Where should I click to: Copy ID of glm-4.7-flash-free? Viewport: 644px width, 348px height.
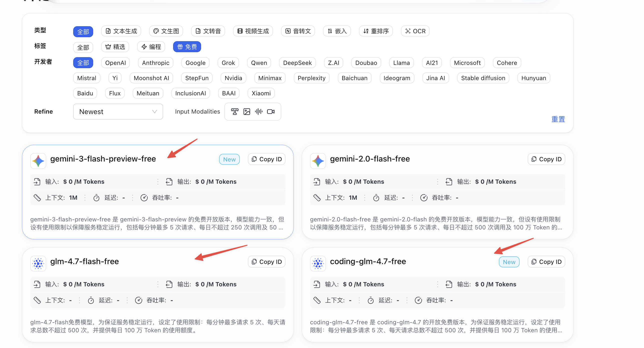[x=267, y=262]
